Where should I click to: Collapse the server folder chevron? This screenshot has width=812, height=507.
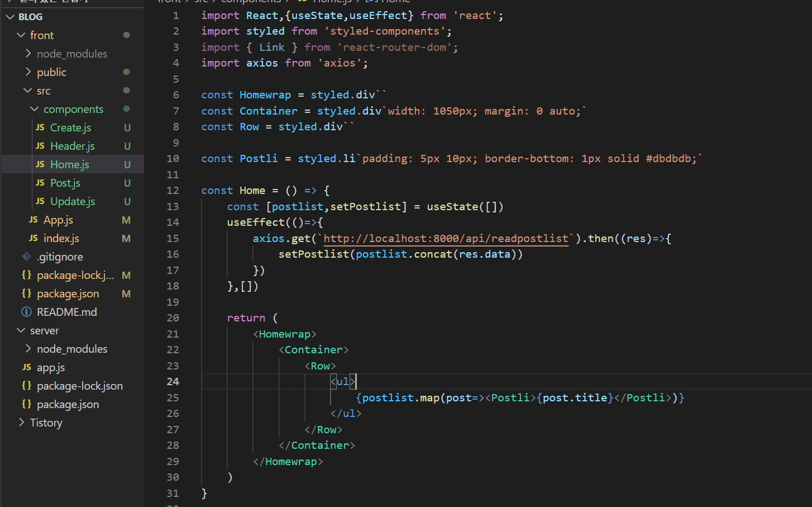point(21,330)
